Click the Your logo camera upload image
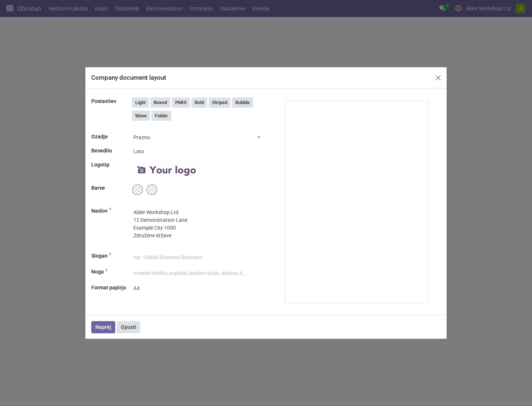 167,170
